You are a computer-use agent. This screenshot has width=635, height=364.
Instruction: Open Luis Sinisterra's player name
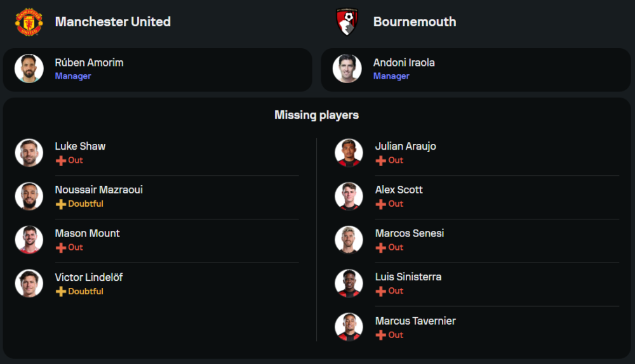click(408, 277)
